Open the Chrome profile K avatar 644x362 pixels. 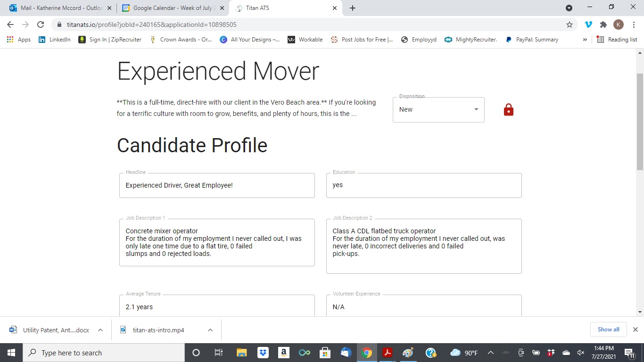pyautogui.click(x=619, y=25)
